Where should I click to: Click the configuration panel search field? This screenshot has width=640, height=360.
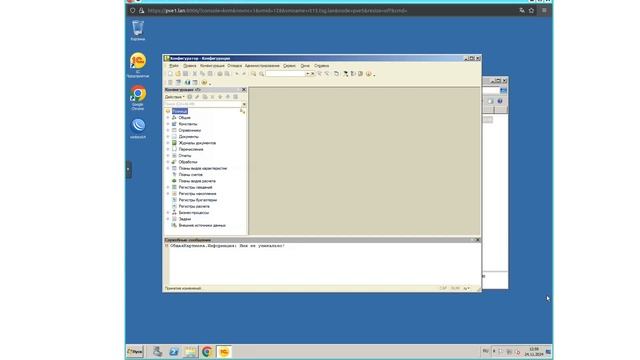(202, 104)
